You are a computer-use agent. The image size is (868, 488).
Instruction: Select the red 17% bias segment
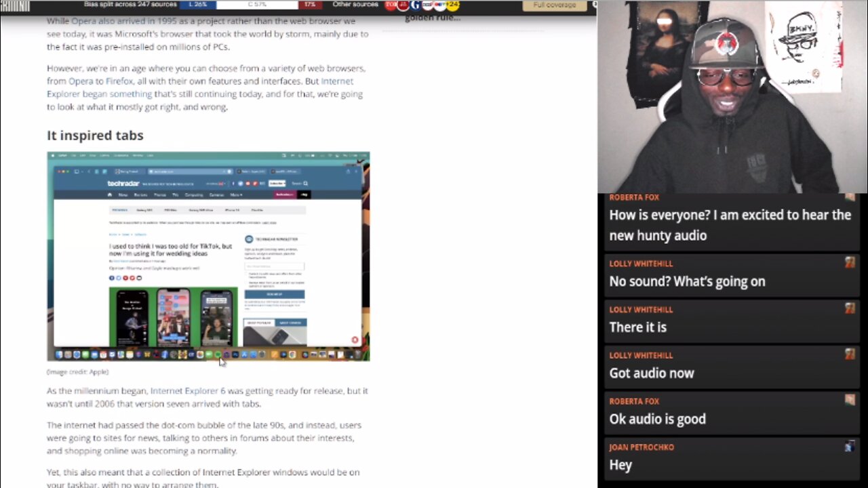tap(310, 5)
